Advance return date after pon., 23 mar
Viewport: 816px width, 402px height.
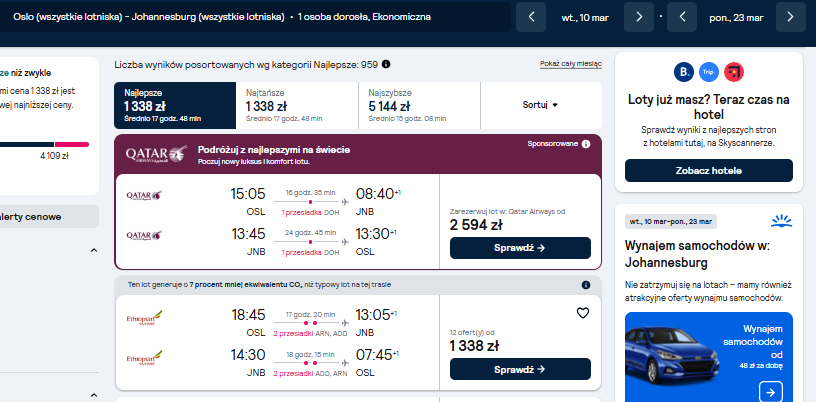point(790,17)
